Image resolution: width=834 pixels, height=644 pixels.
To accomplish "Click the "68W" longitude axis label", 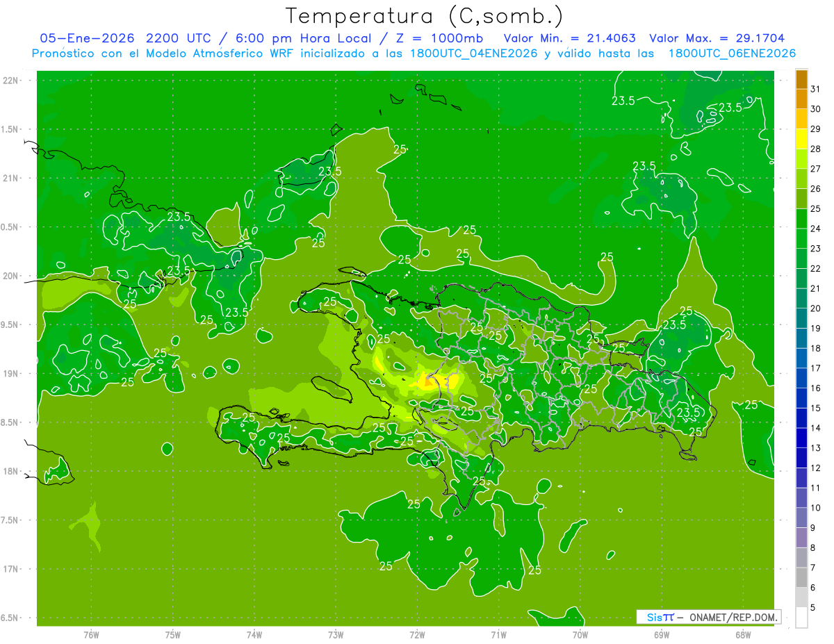I will click(743, 635).
